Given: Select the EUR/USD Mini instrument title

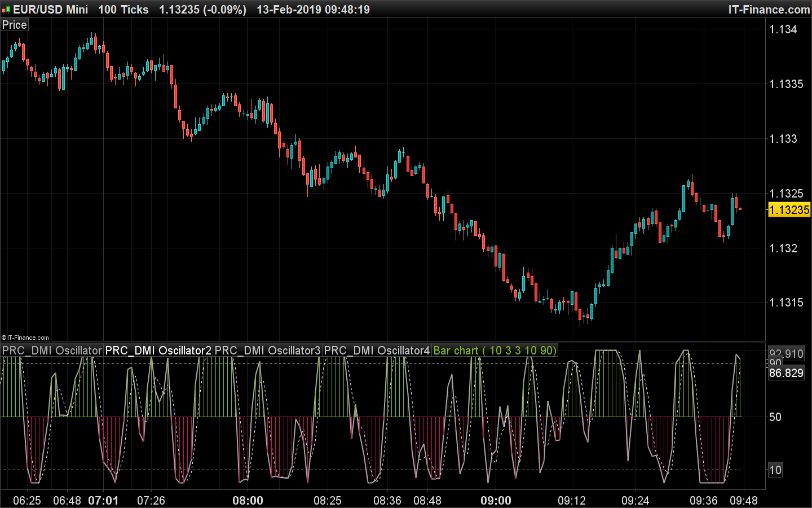Looking at the screenshot, I should [x=51, y=10].
